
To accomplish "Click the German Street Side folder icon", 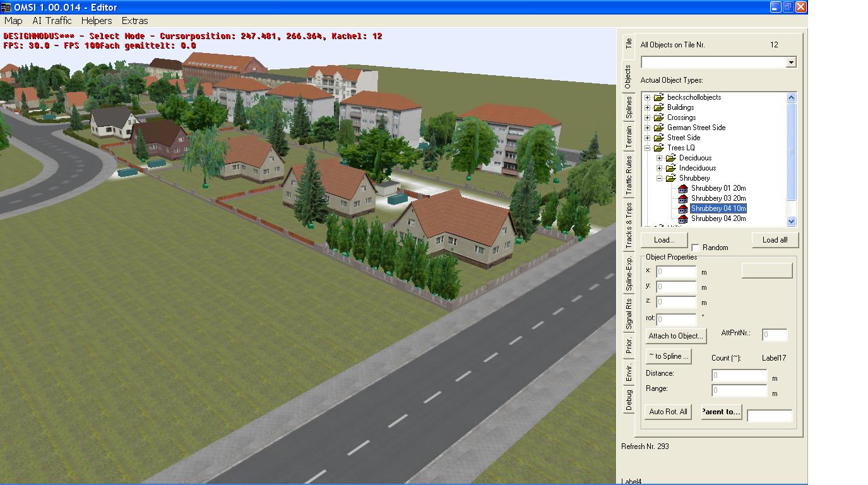I will pos(659,128).
